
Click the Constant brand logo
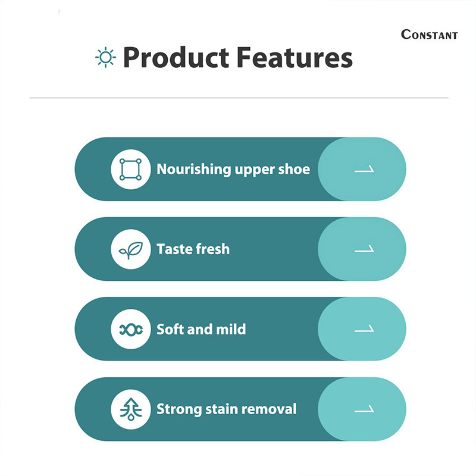[429, 35]
